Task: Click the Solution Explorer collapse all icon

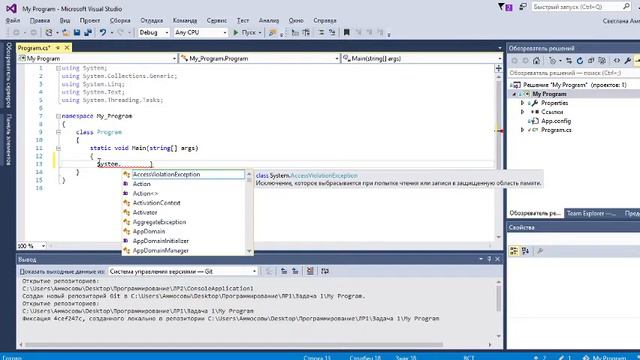Action: [x=591, y=61]
